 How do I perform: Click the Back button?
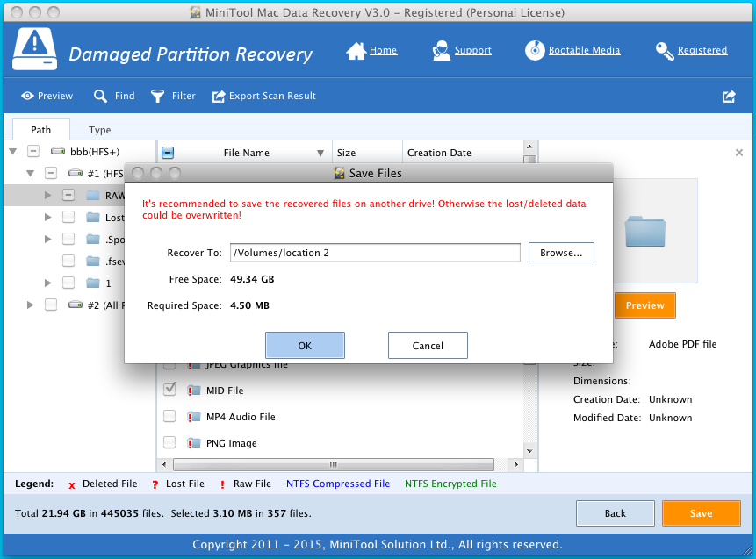tap(616, 513)
